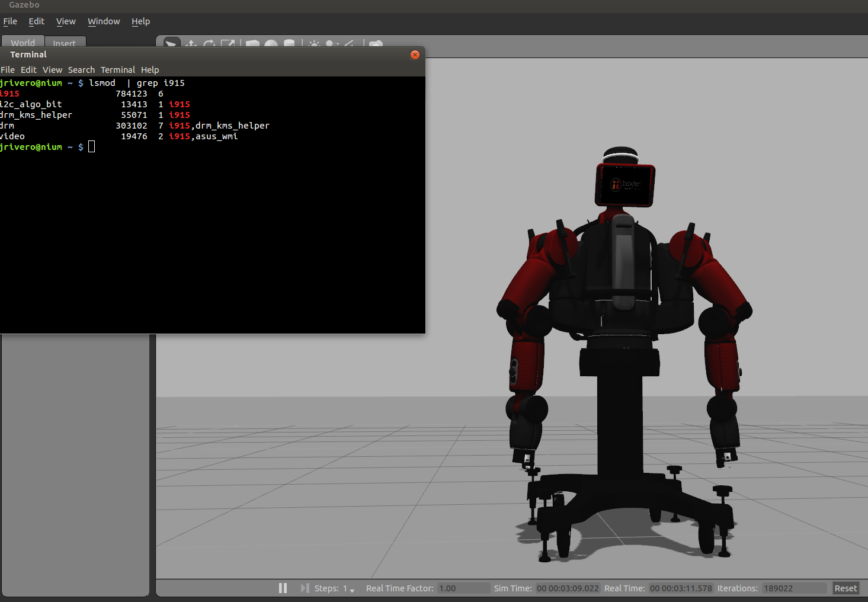The width and height of the screenshot is (868, 602).
Task: Select the translate mode tool
Action: 191,44
